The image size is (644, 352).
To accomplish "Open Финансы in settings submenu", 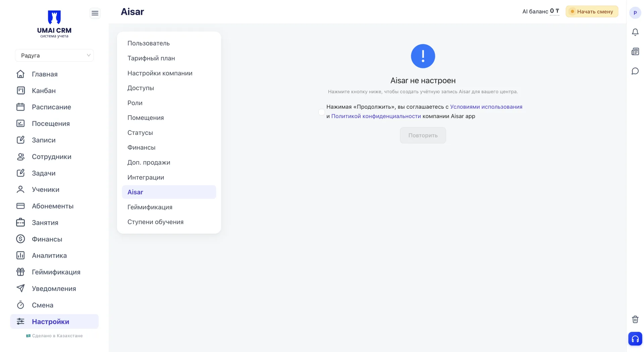I will [169, 147].
